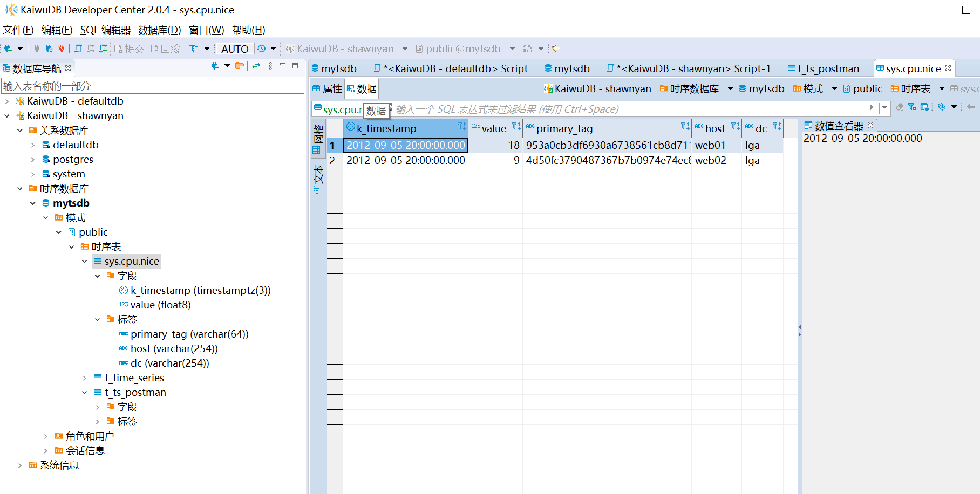The width and height of the screenshot is (980, 494).
Task: Close the sys.cpu.nice editor tab
Action: (x=948, y=68)
